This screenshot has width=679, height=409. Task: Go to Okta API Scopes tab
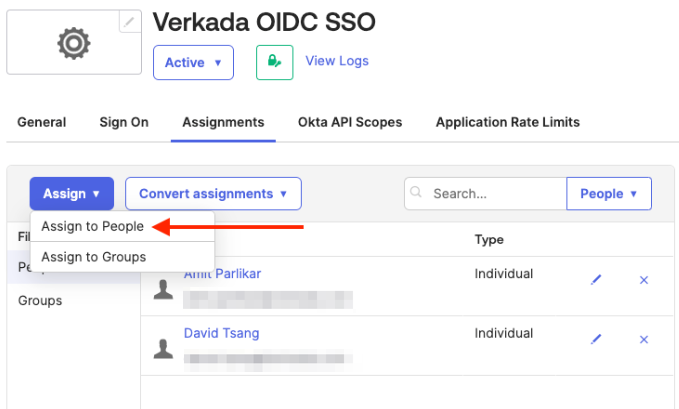pos(350,122)
